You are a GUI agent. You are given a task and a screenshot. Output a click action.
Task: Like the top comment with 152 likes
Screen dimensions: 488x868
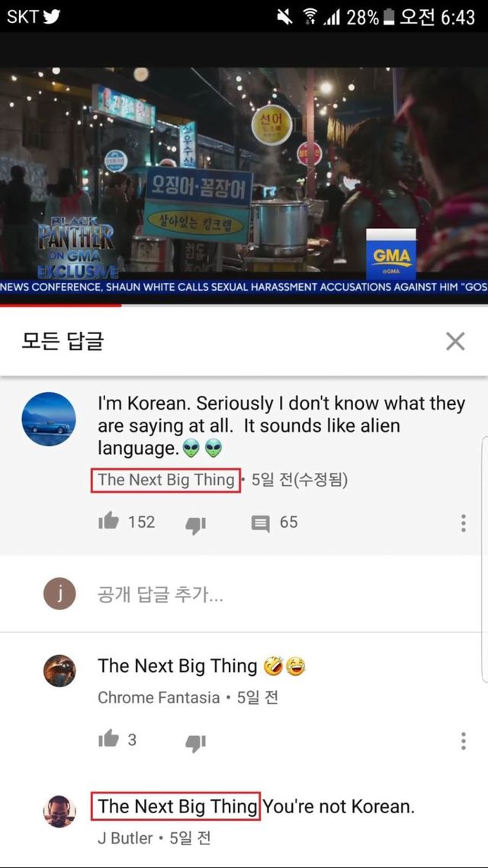pyautogui.click(x=108, y=521)
